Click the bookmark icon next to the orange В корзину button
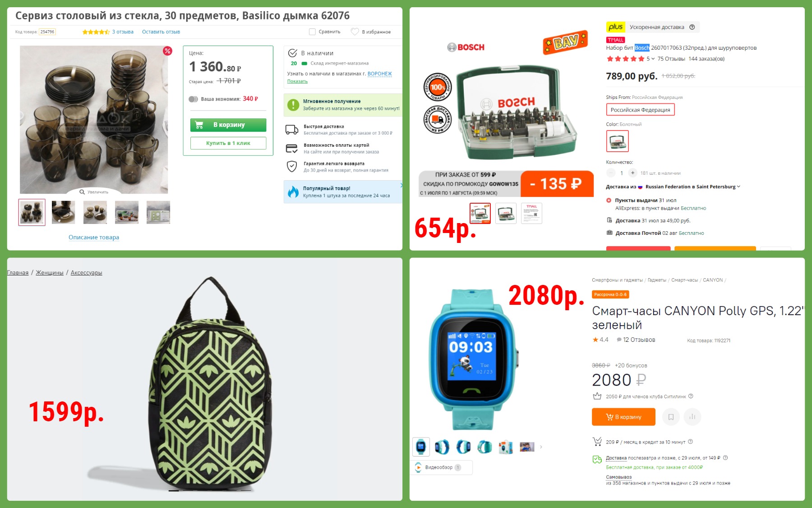This screenshot has height=508, width=812. (671, 417)
